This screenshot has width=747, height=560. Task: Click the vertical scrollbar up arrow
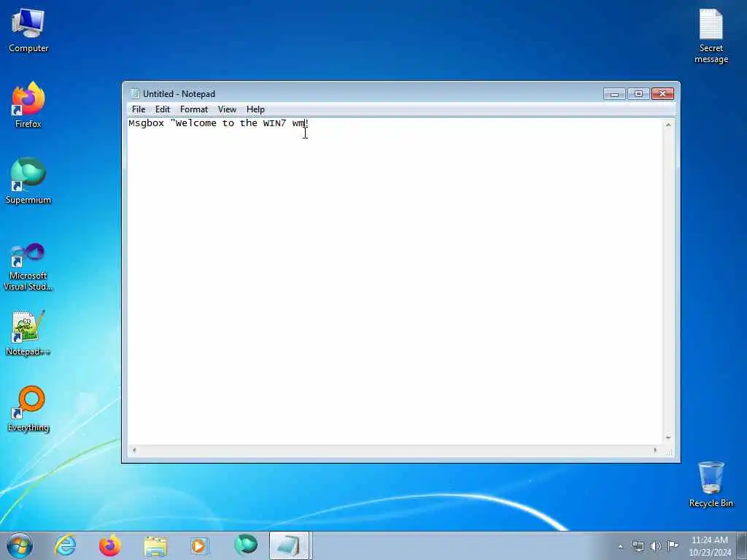(668, 125)
